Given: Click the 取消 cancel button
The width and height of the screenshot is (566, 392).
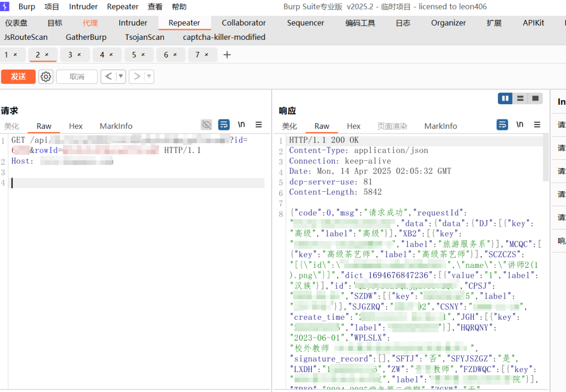Looking at the screenshot, I should pos(77,77).
